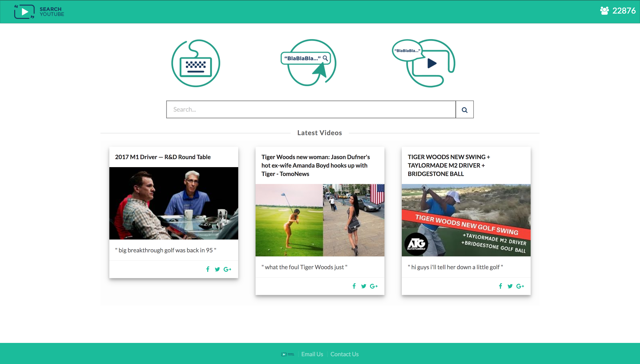
Task: Share M1 Driver video on Facebook
Action: coord(208,269)
